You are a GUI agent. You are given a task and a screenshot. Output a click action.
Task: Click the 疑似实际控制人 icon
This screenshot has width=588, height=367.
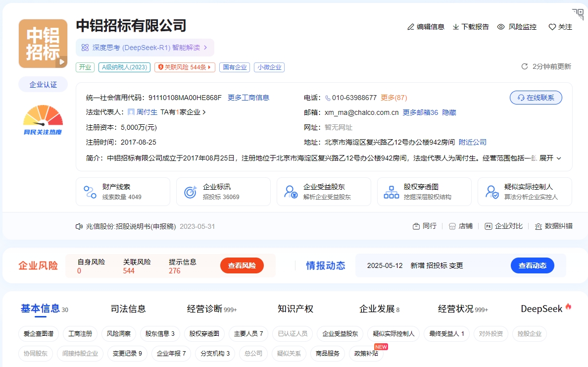tap(491, 192)
